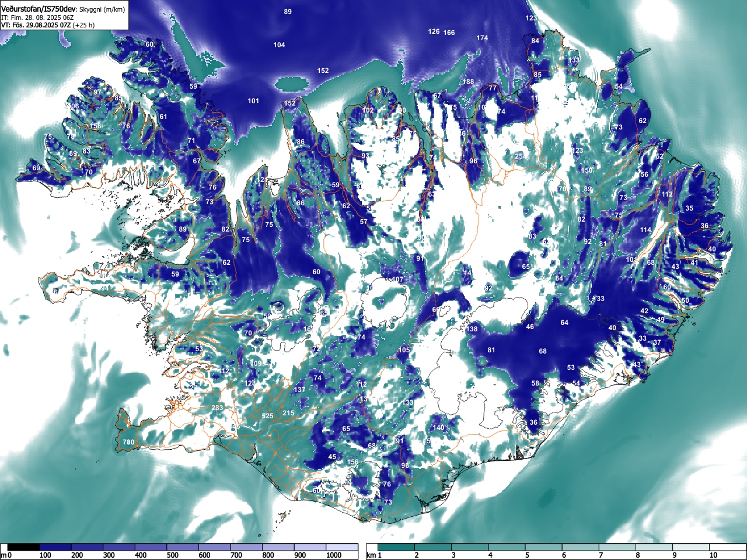747x560 pixels.
Task: Click the 102 visibility value on map
Action: [x=368, y=110]
